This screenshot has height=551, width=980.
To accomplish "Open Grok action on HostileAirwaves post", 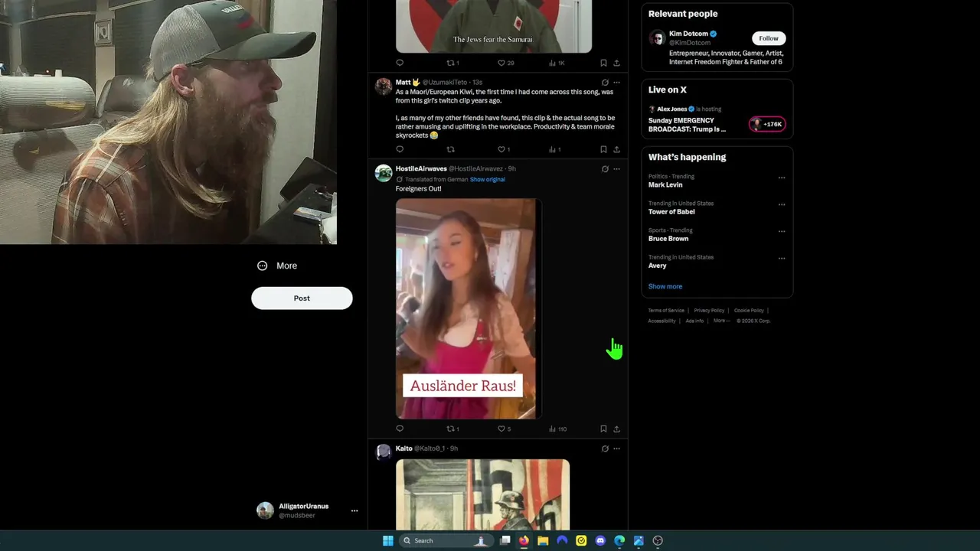I will pyautogui.click(x=605, y=169).
